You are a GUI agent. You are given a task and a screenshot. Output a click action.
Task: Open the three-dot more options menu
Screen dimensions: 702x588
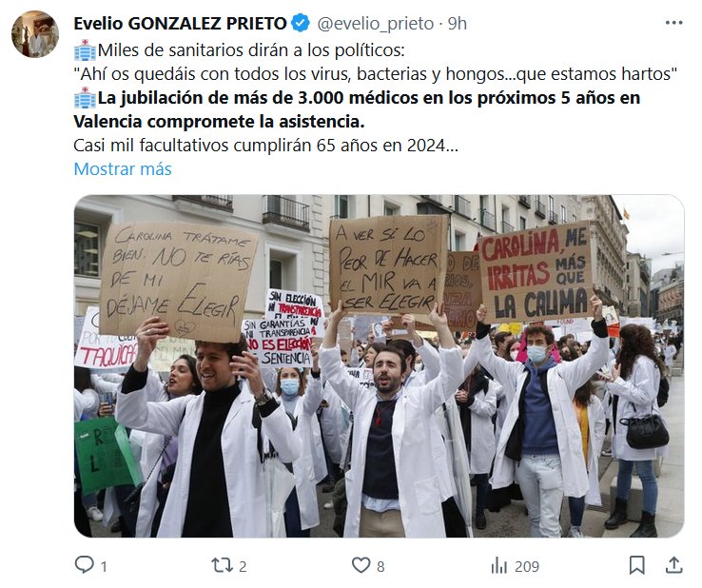point(673,23)
